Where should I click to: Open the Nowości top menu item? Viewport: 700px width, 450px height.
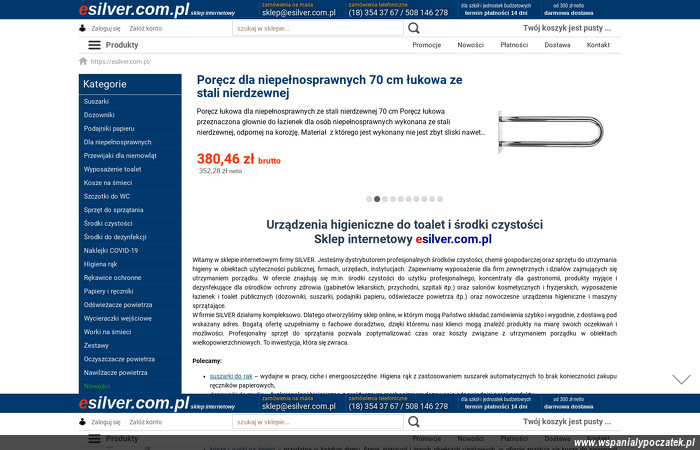click(471, 45)
